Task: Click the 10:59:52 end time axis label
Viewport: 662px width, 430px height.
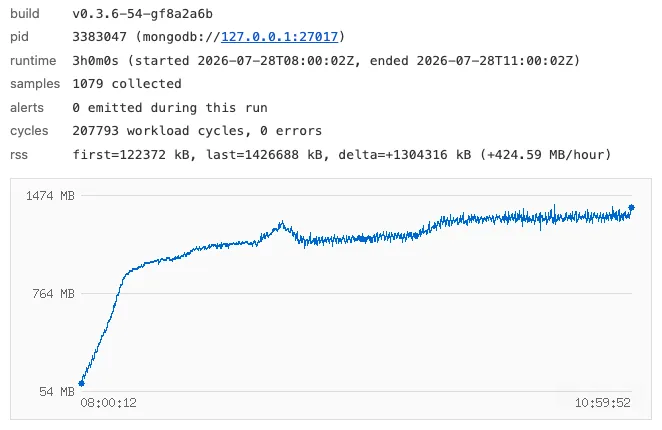Action: [x=602, y=403]
